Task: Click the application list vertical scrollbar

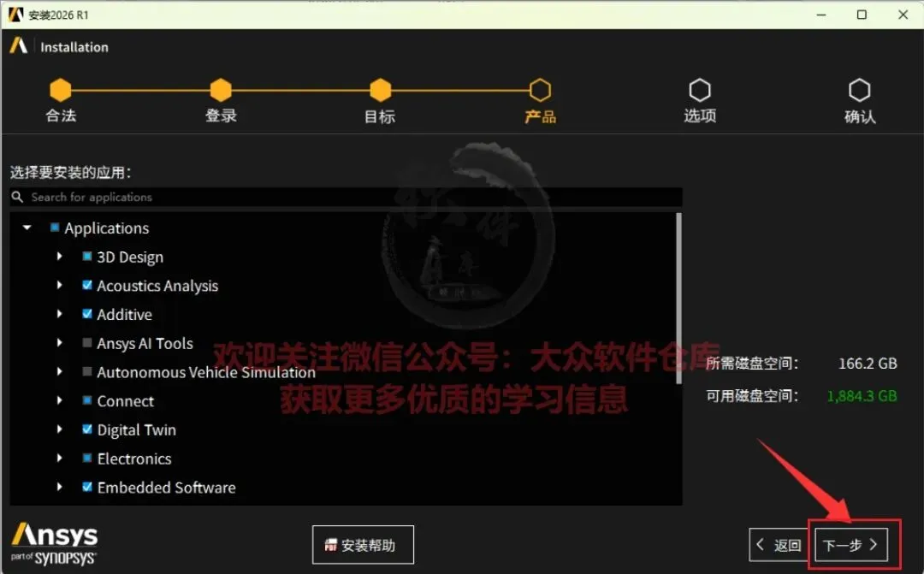Action: pos(678,299)
